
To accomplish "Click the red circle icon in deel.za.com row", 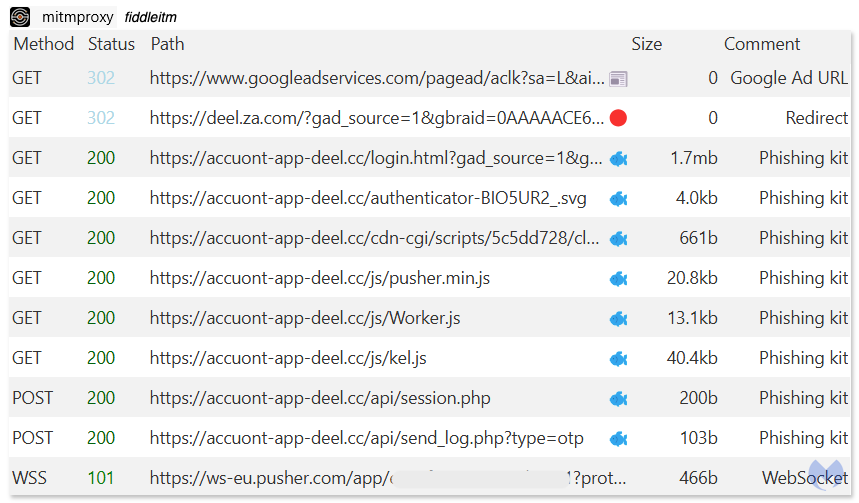I will (618, 118).
